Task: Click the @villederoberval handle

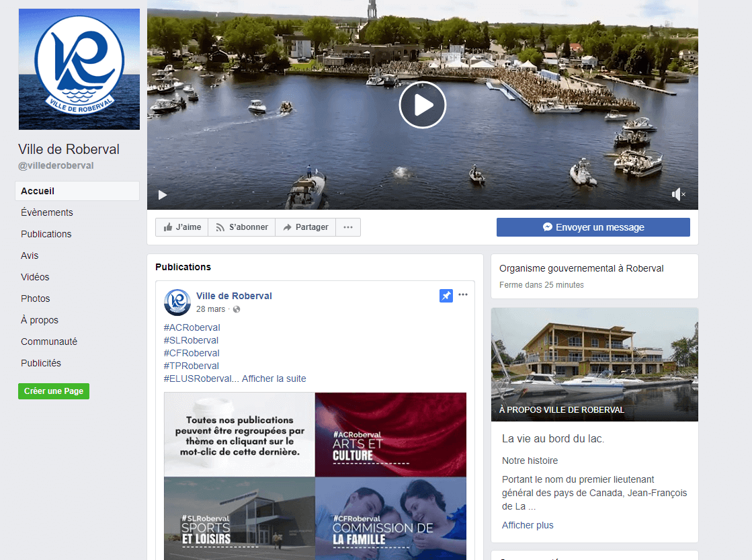Action: [x=56, y=165]
